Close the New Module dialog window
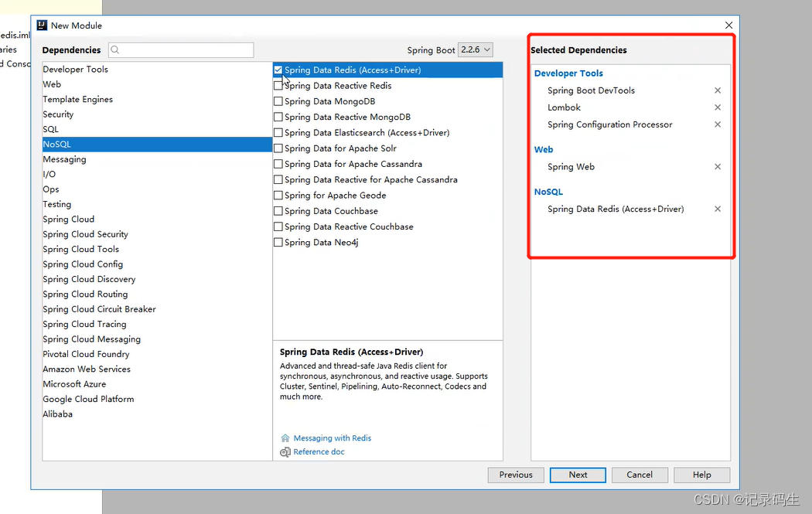The image size is (812, 514). (728, 26)
